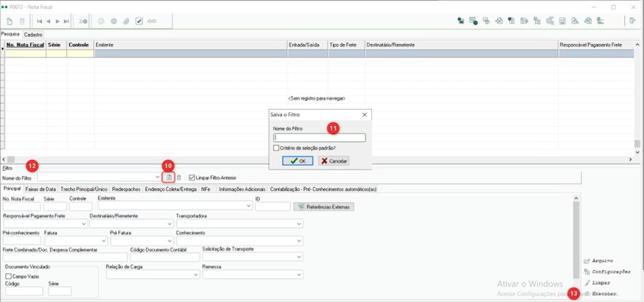Screen dimensions: 644x302
Task: Expand the Nome do Filtro dropdown
Action: click(x=158, y=178)
